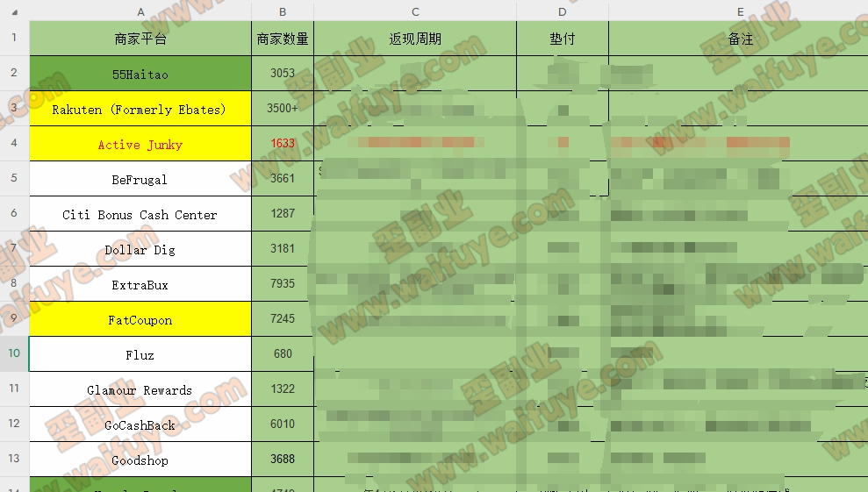
Task: Select the BeFrugal cell
Action: point(140,179)
